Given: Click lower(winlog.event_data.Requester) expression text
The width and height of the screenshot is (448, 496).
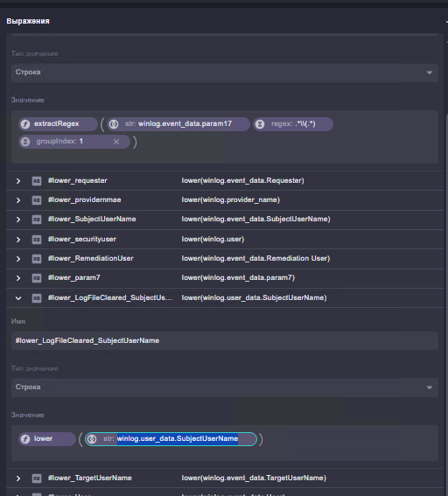Looking at the screenshot, I should [x=242, y=180].
